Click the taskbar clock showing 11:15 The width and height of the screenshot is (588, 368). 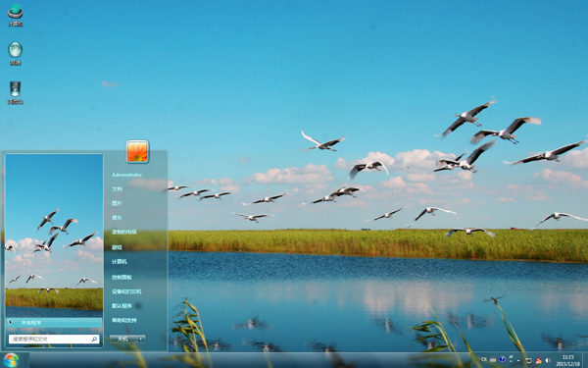click(x=568, y=360)
